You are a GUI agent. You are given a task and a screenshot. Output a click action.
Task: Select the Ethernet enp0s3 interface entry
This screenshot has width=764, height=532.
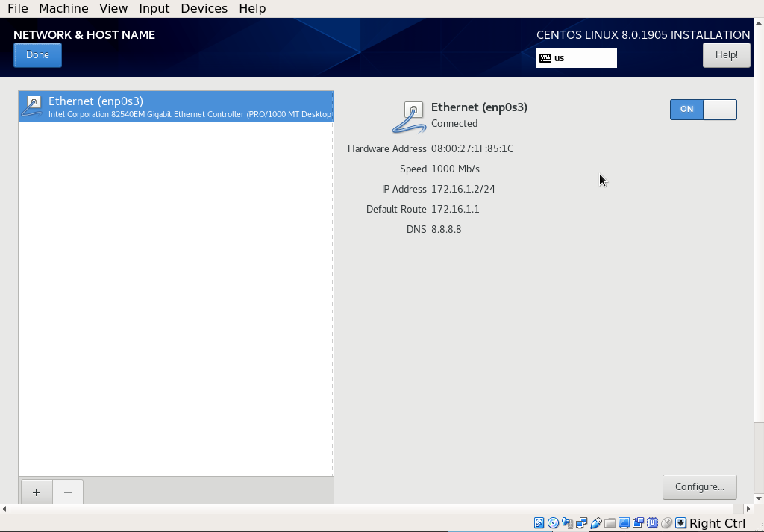(175, 106)
